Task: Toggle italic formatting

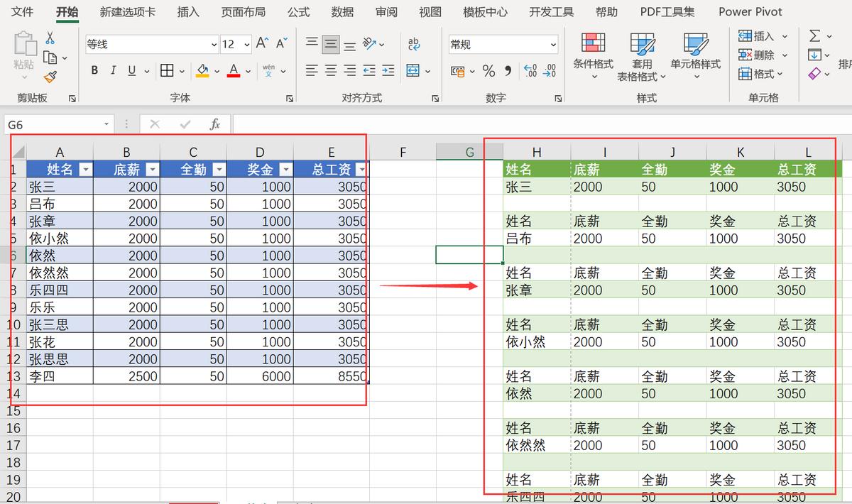Action: click(x=112, y=70)
